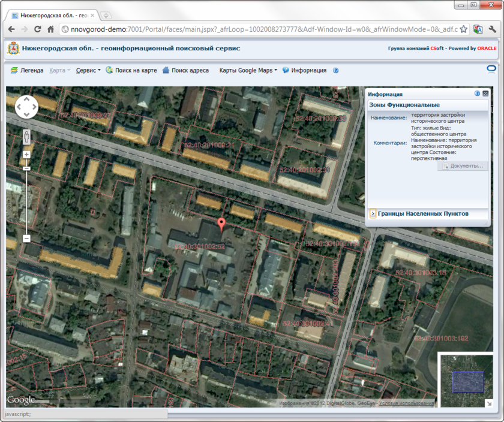Expand Границы Населенных Пунктов section

point(373,213)
